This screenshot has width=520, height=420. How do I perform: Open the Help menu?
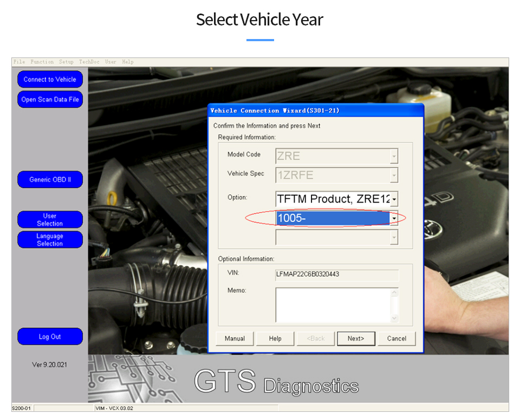coord(128,62)
